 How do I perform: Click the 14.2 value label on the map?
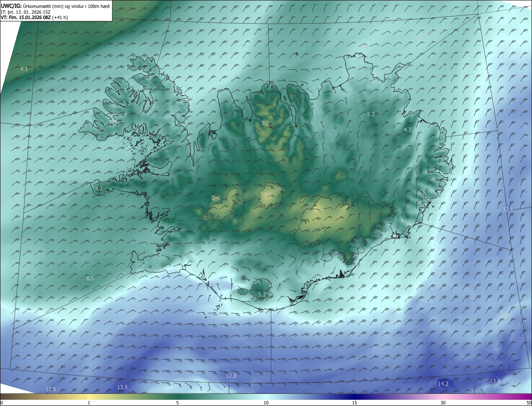443,384
